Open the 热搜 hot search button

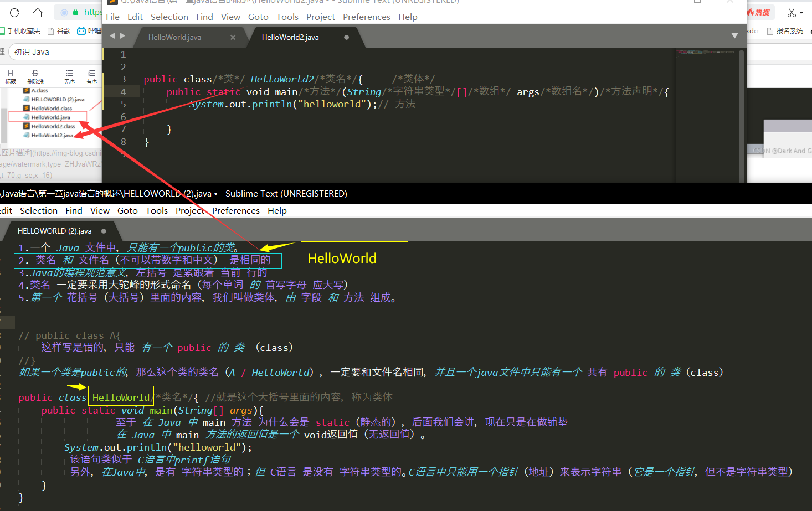click(x=759, y=12)
